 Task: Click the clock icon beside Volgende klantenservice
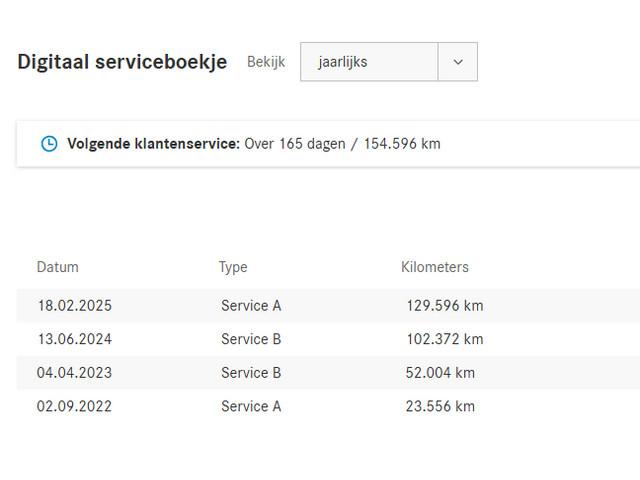pos(49,144)
